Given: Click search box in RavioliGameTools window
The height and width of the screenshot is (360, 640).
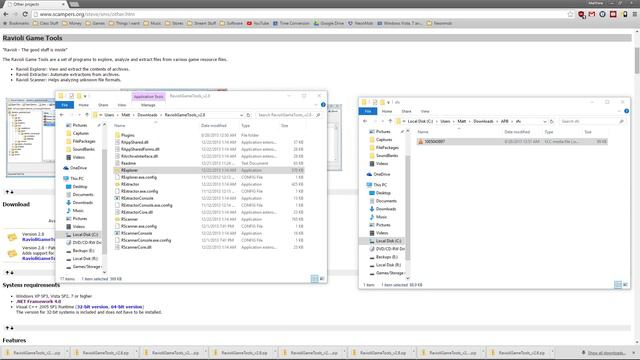Looking at the screenshot, I should tap(288, 115).
